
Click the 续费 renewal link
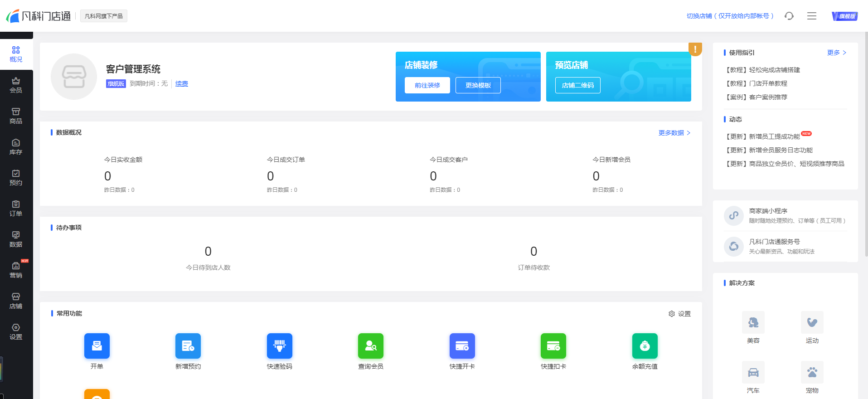point(181,83)
